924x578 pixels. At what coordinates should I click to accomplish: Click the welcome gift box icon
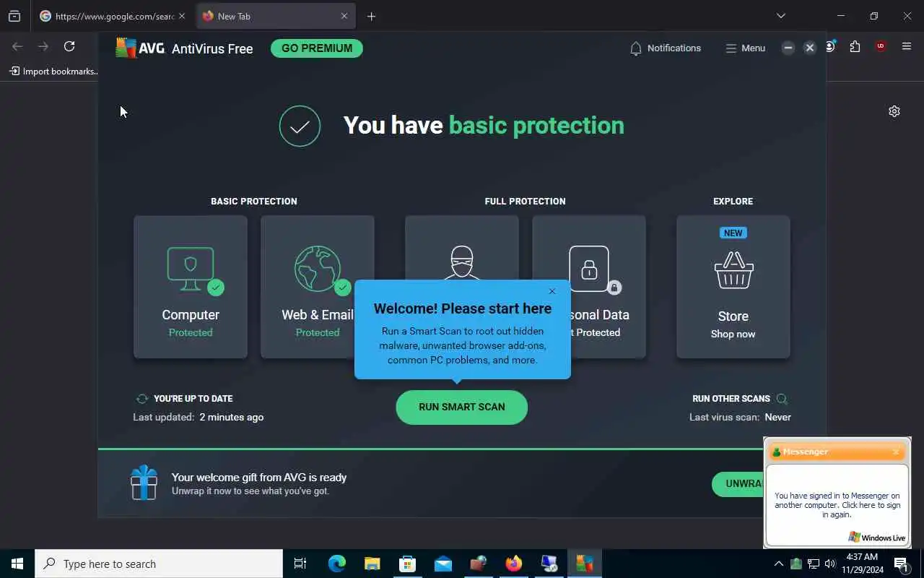pos(144,483)
